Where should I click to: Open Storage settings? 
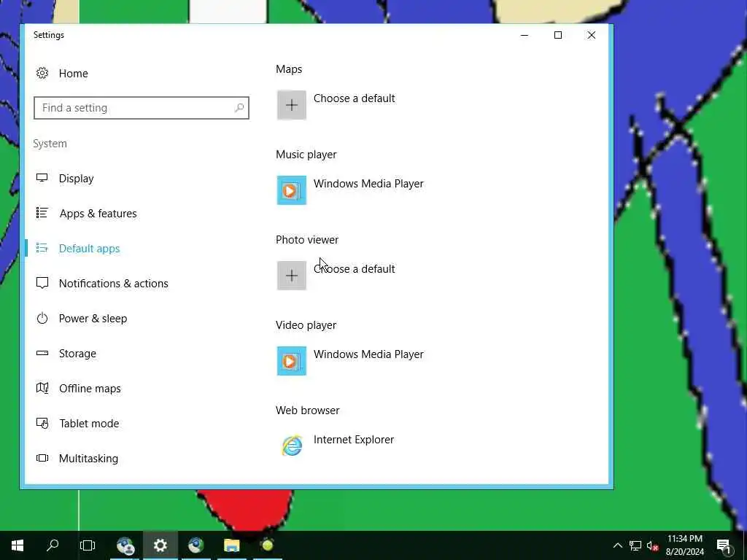pos(77,354)
